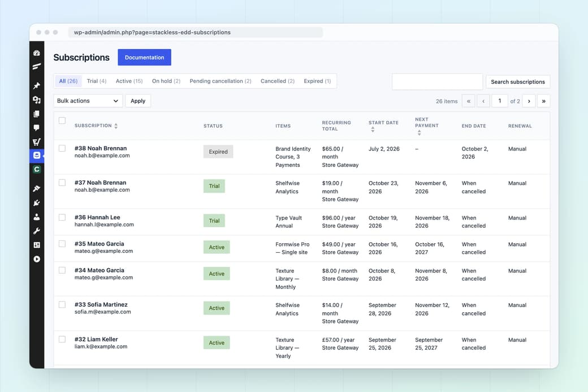588x392 pixels.
Task: Open Settings sliders icon in sidebar
Action: tap(37, 245)
